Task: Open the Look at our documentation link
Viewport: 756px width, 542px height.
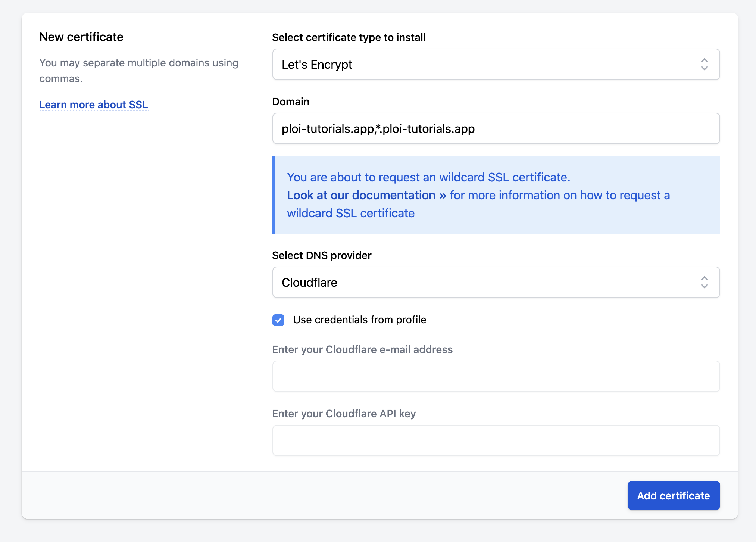Action: [x=366, y=195]
